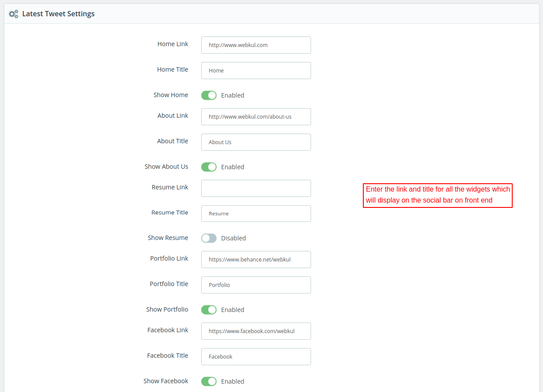Screen dimensions: 543x392
Task: Focus the Portfolio Title field
Action: 256,285
